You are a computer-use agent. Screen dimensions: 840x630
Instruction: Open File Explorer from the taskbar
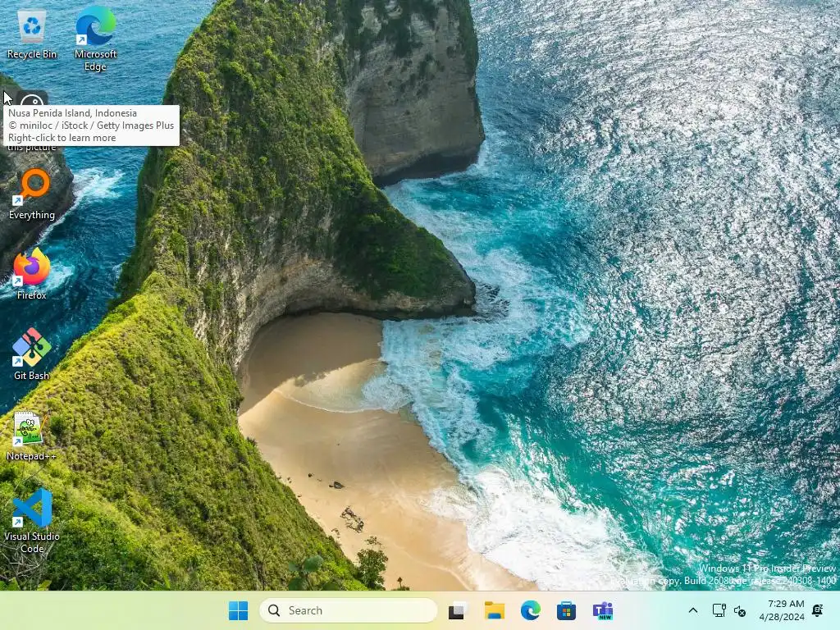pos(495,610)
